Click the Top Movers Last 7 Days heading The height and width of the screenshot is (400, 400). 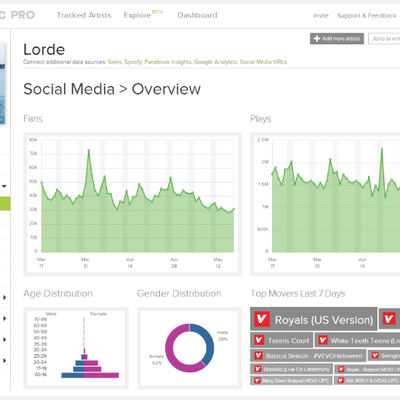coord(298,293)
